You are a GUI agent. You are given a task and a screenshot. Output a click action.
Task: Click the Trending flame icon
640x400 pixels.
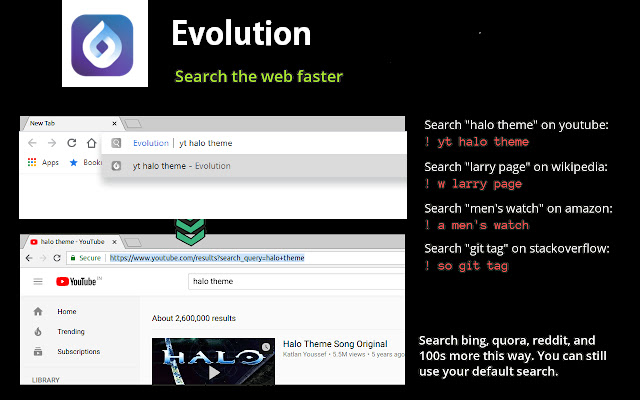38,331
